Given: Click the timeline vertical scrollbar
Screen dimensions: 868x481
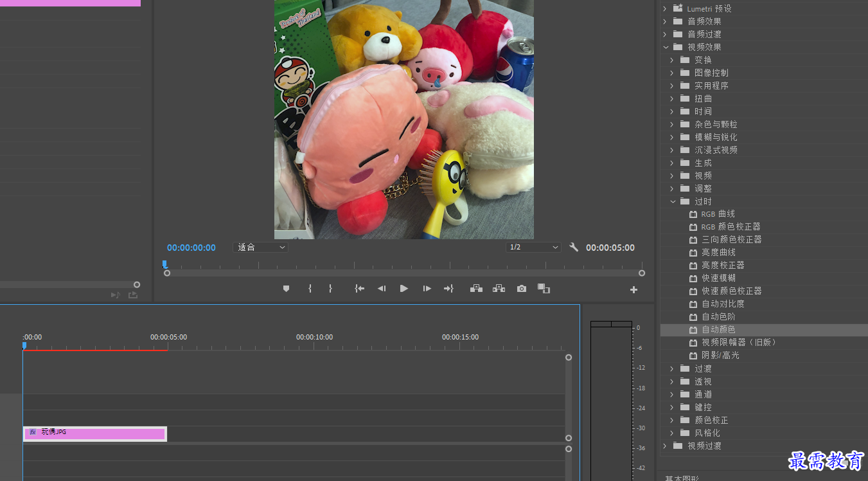Looking at the screenshot, I should tap(569, 397).
